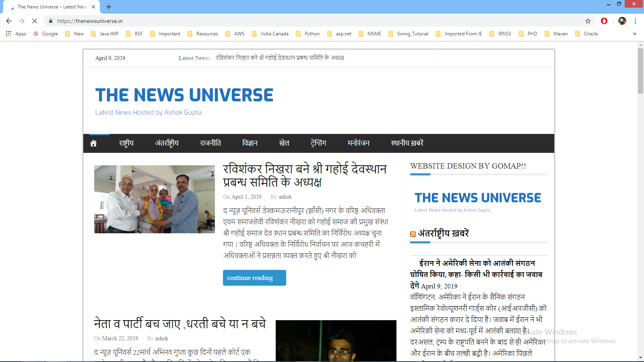
Task: Bookmark this page with the star icon
Action: tap(588, 21)
